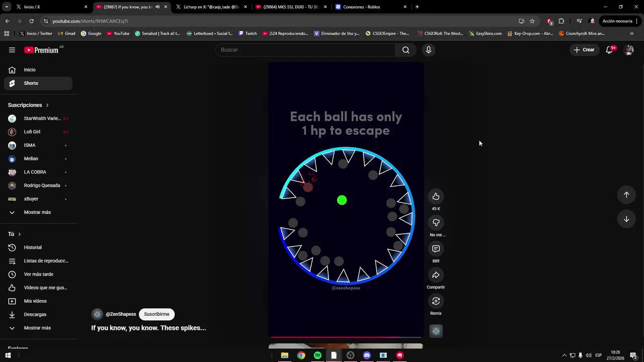
Task: Open the Chrome apps grid in bookmarks bar
Action: tap(7, 34)
